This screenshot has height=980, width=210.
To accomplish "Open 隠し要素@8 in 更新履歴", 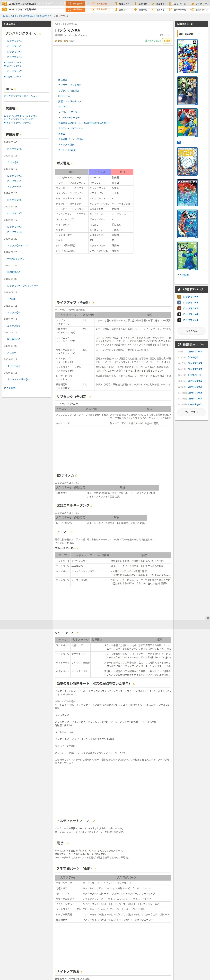I will point(14,339).
